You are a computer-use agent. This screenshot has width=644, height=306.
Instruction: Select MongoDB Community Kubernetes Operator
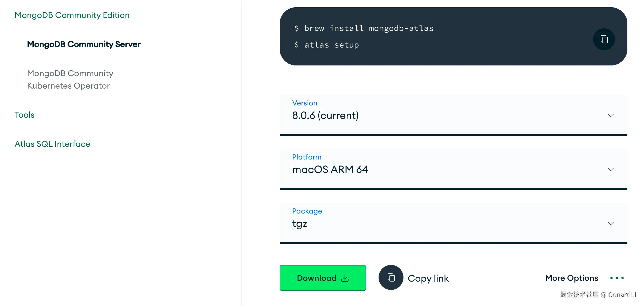click(70, 79)
